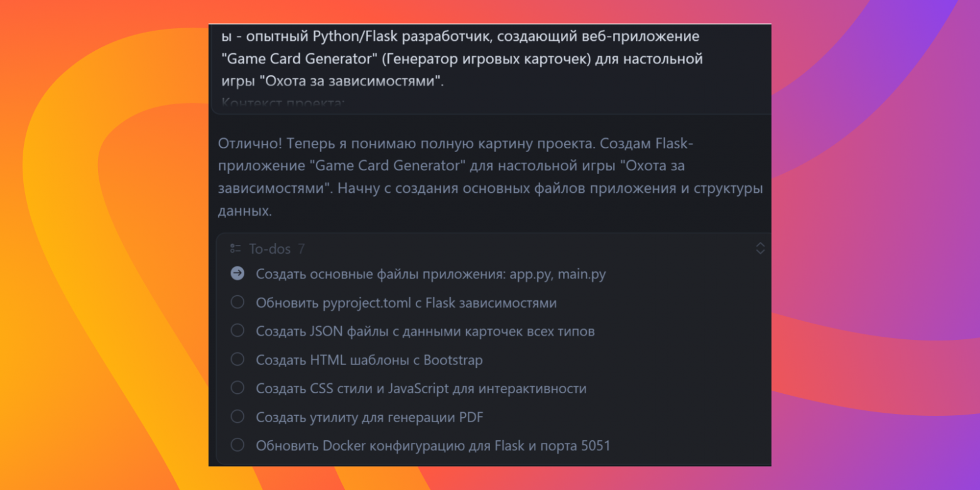Click the checklist icon in the To-dos header

coord(236,249)
